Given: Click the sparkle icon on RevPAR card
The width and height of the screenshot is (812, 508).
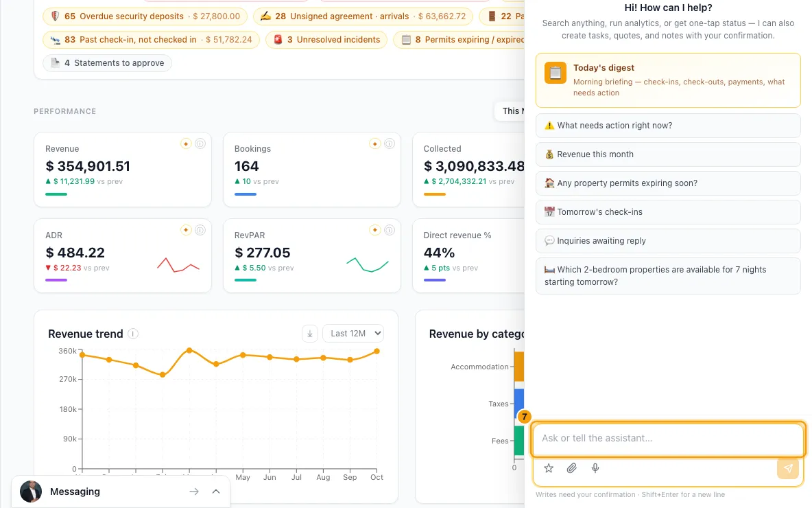Looking at the screenshot, I should click(375, 230).
